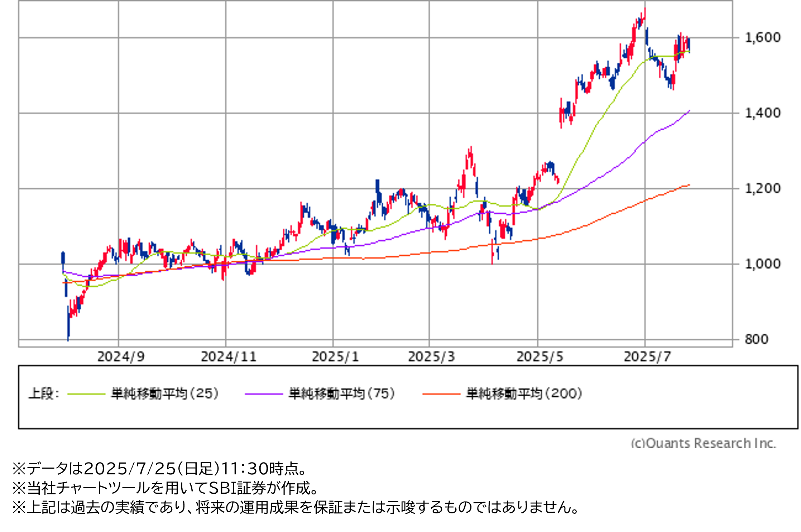Image resolution: width=801 pixels, height=532 pixels.
Task: Click the 1,000 price axis label
Action: click(x=762, y=264)
